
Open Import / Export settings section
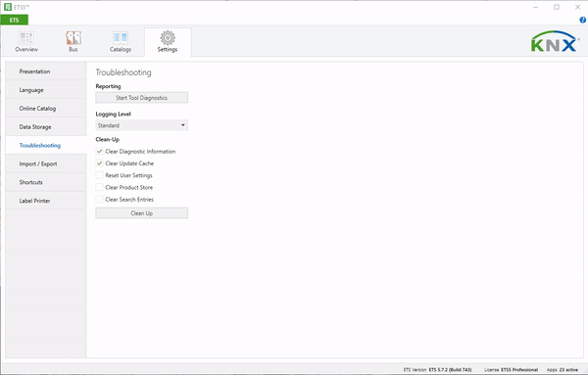click(x=46, y=164)
